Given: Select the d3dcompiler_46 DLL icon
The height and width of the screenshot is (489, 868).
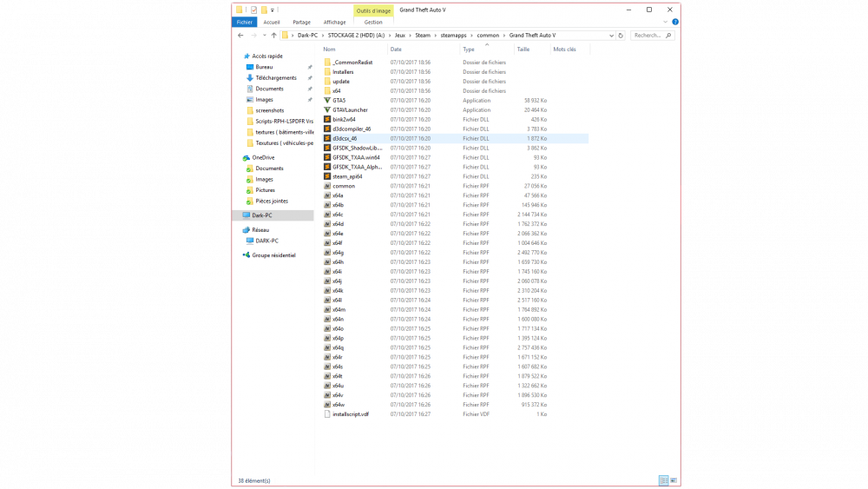Looking at the screenshot, I should [327, 129].
